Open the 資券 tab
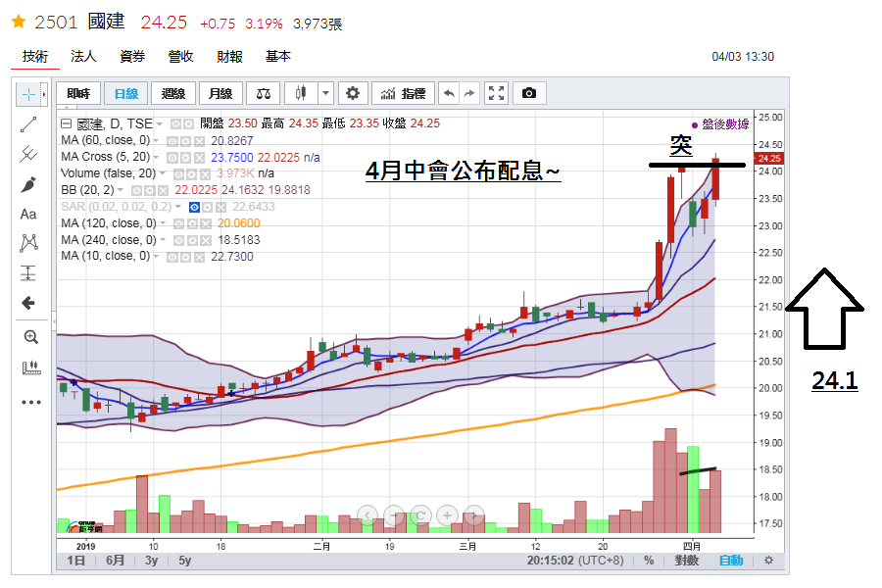Viewport: 882px width, 588px height. (x=132, y=56)
